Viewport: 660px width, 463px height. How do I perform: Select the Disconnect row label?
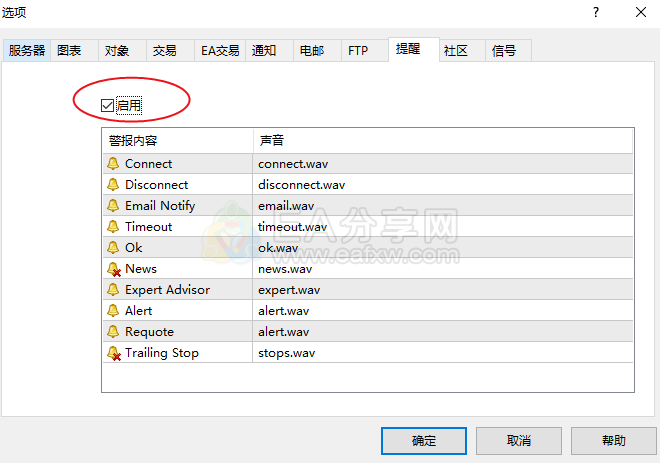(157, 184)
